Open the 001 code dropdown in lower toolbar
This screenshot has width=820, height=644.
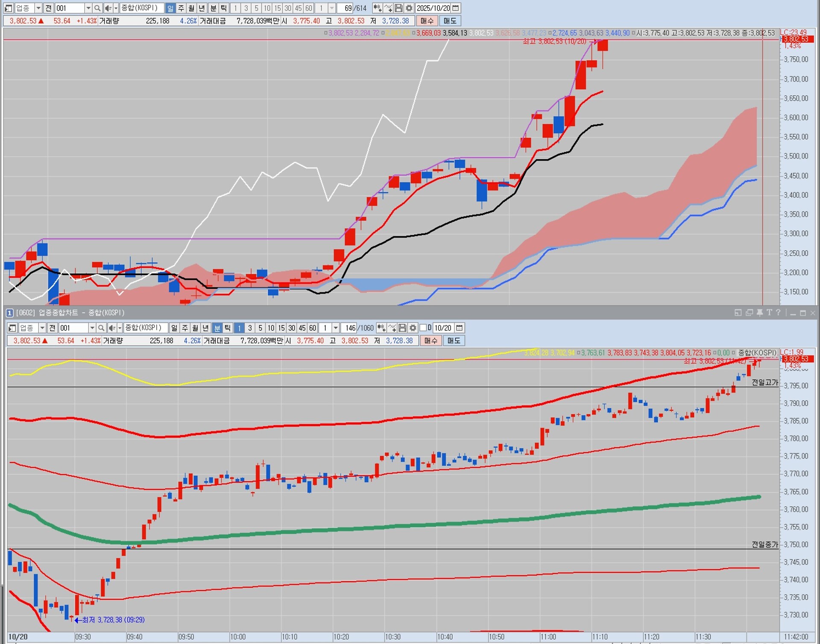click(92, 328)
